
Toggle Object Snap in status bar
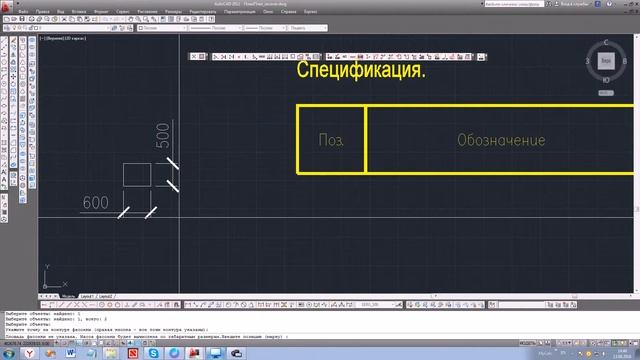tap(94, 343)
